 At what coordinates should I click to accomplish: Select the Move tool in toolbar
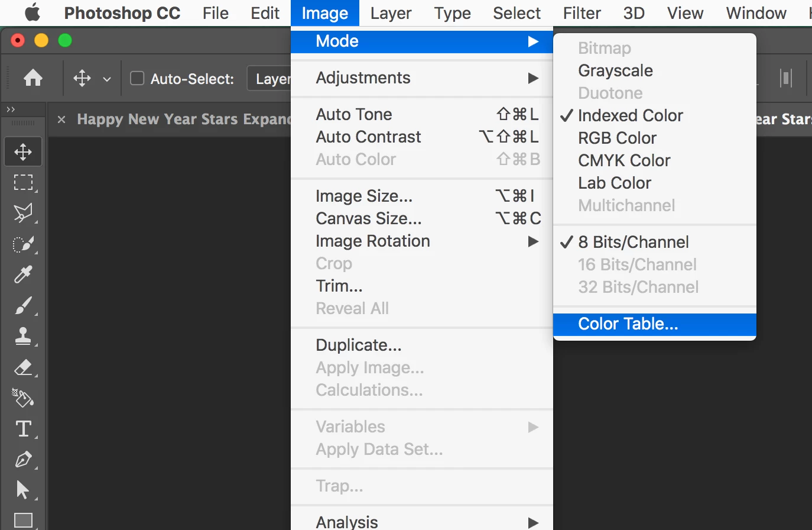[23, 152]
